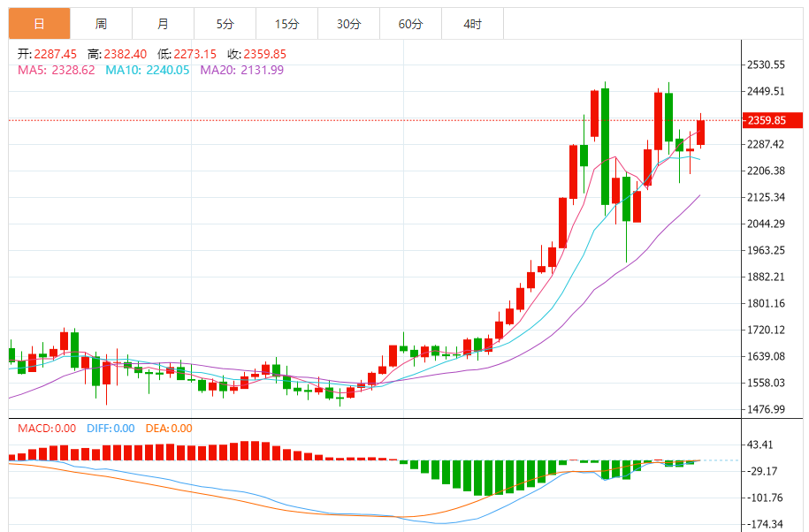Open the 月 monthly chart tab

(163, 24)
